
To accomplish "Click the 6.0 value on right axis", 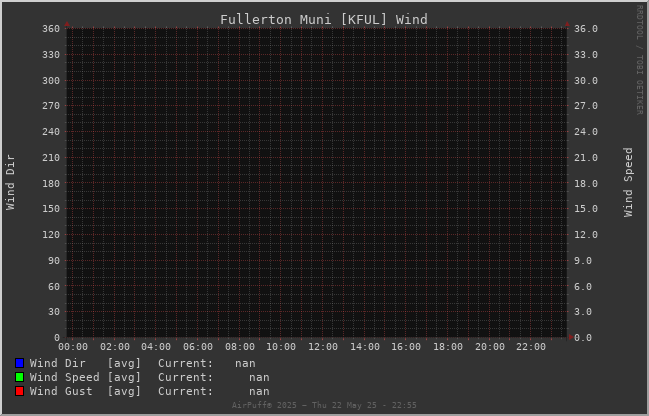I will (583, 286).
